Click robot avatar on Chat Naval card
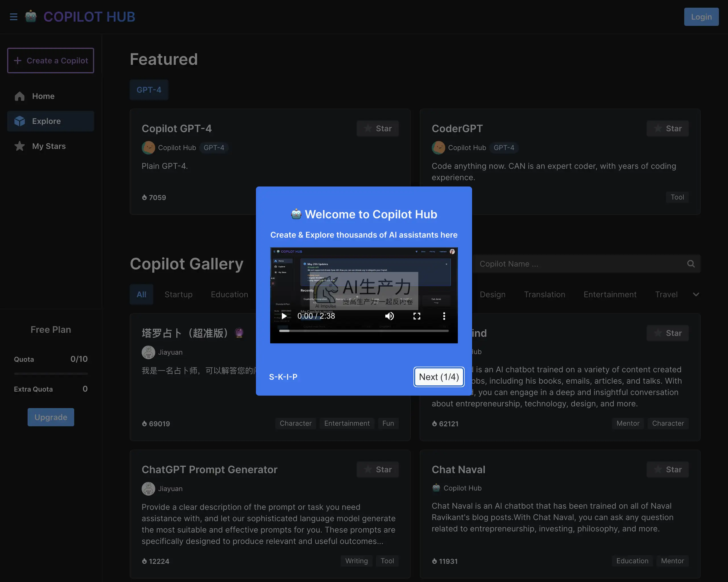728x582 pixels. [436, 488]
